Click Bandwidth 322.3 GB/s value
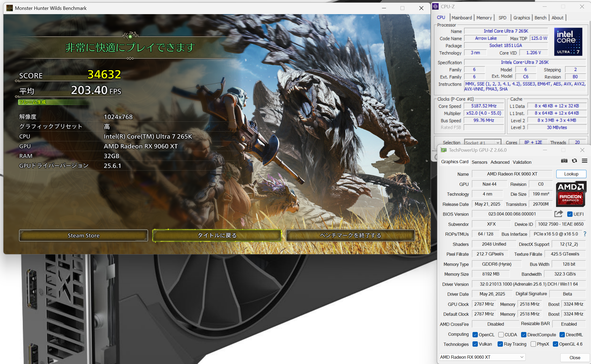 [x=565, y=274]
